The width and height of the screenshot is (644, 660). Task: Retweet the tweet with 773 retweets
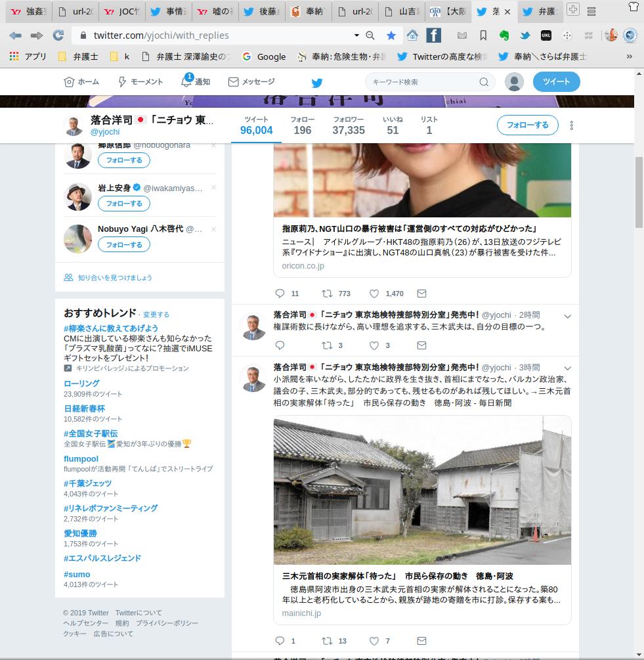327,294
